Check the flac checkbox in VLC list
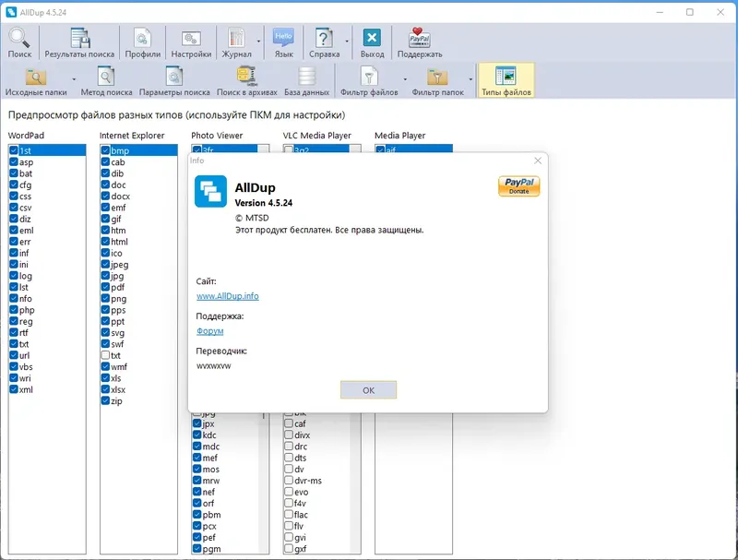 click(289, 515)
